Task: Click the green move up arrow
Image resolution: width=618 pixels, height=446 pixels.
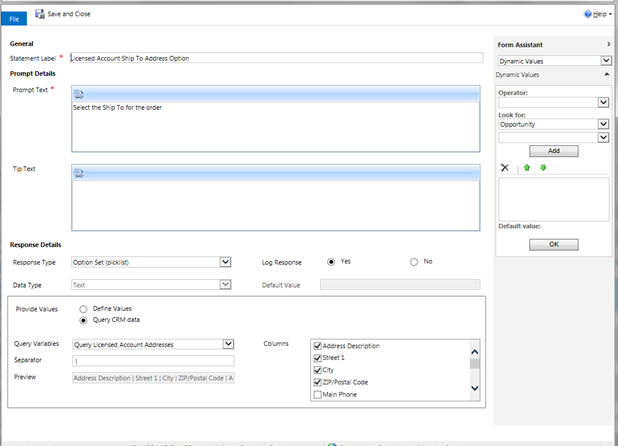Action: point(527,168)
